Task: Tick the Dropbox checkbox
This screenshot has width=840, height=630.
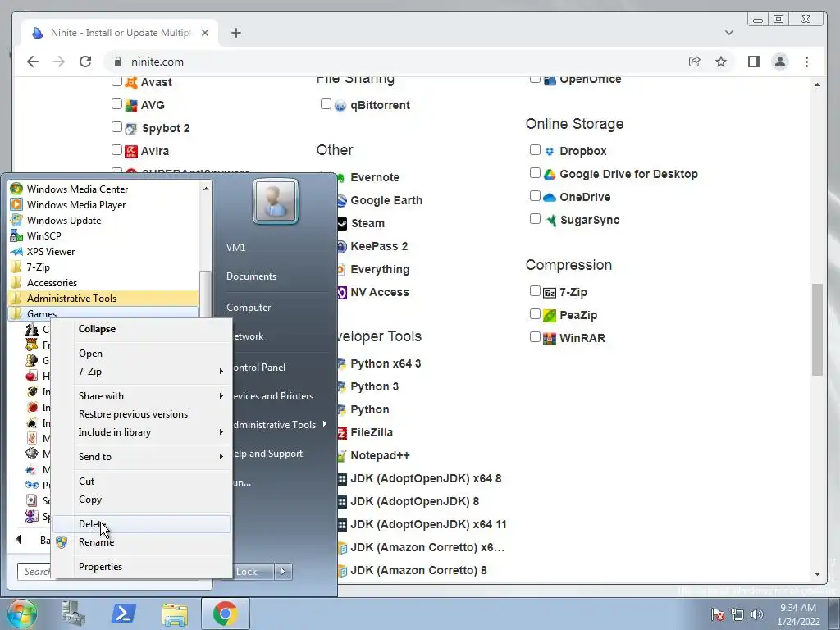Action: (x=535, y=150)
